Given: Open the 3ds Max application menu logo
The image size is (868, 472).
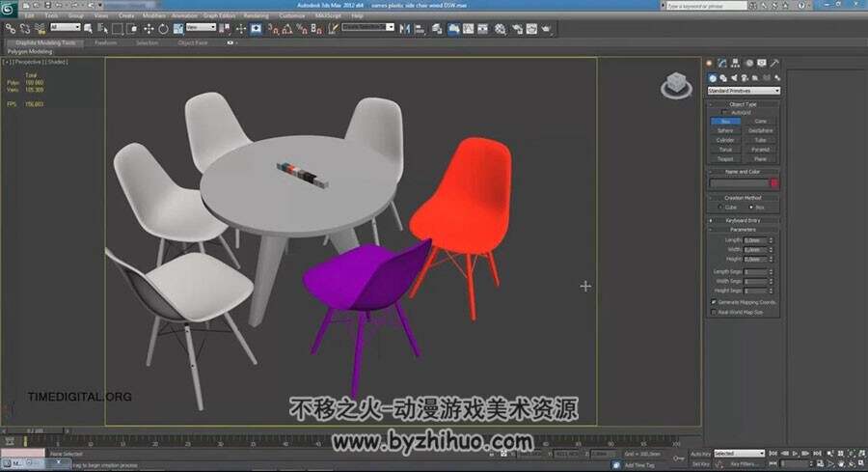Looking at the screenshot, I should 8,9.
